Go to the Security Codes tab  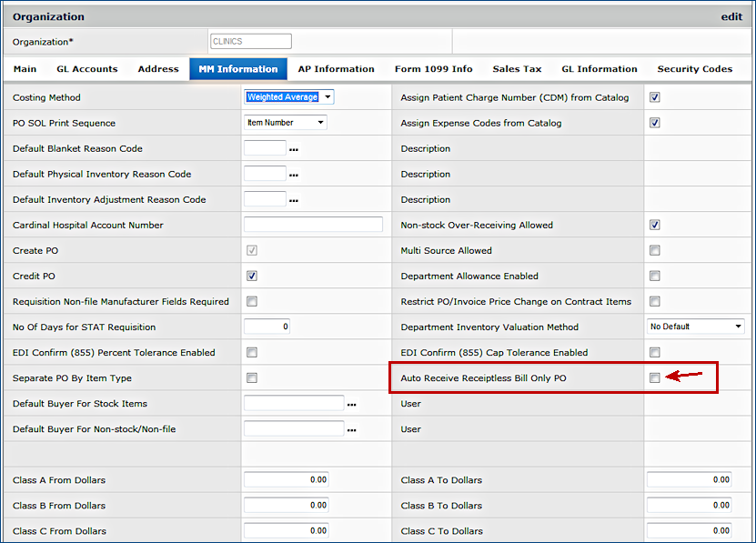coord(694,69)
